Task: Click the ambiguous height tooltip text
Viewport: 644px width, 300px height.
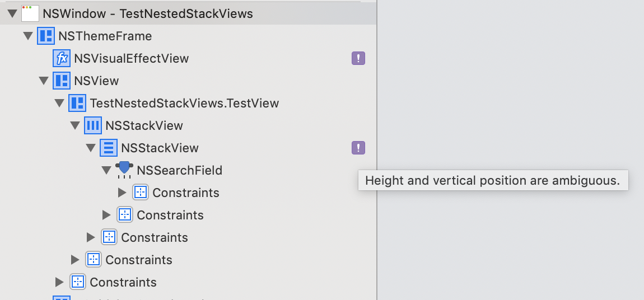Action: click(x=492, y=181)
